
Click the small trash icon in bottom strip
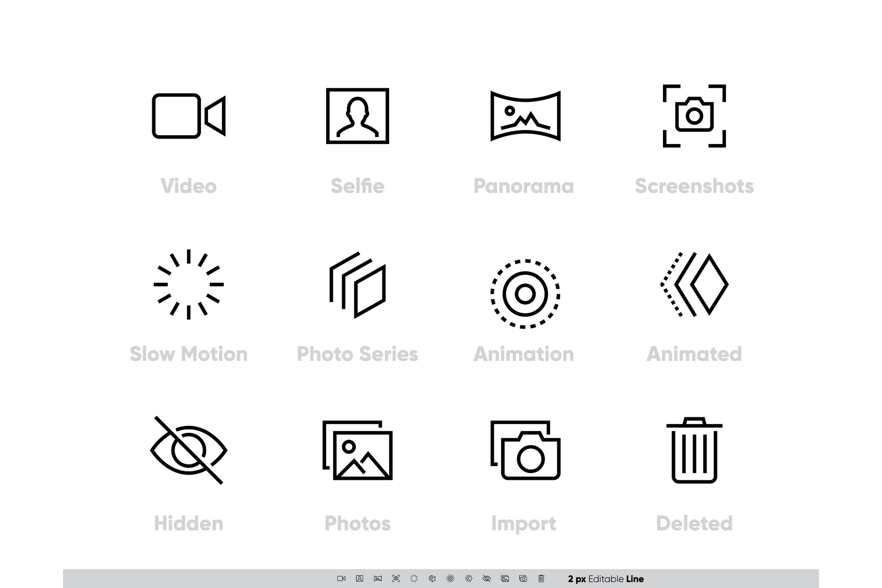point(541,578)
